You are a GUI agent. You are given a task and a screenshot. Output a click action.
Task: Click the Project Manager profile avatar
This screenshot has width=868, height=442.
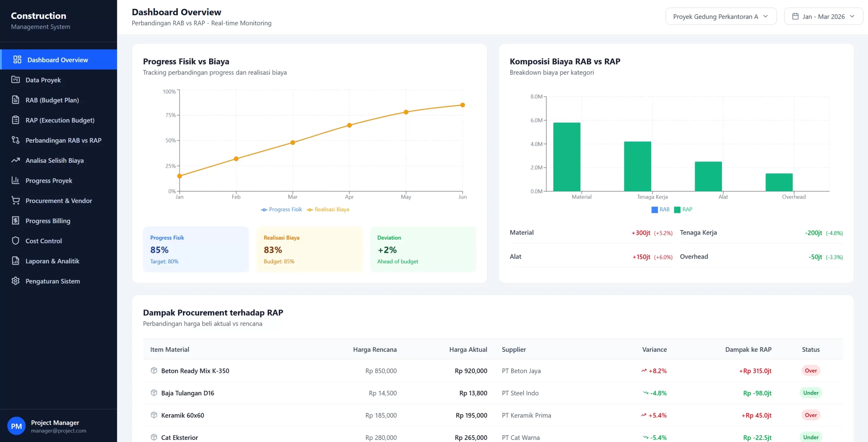(16, 426)
